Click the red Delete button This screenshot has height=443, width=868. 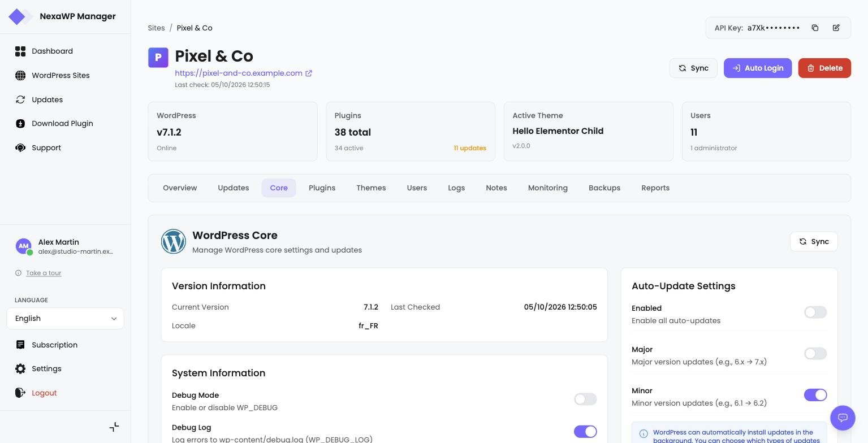coord(824,68)
